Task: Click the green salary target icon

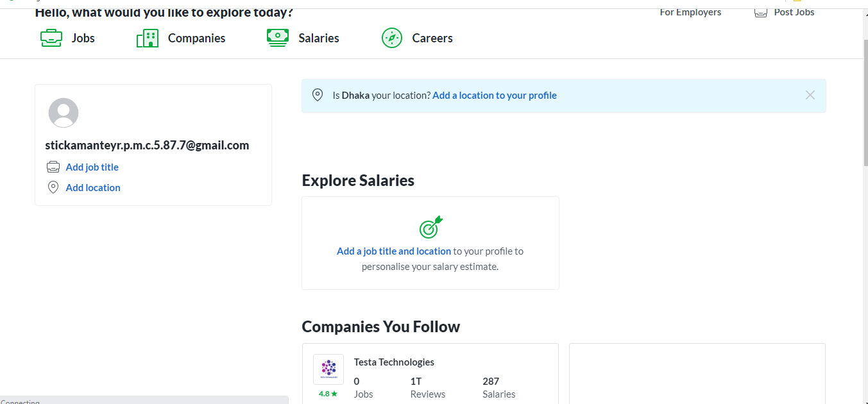Action: point(430,227)
